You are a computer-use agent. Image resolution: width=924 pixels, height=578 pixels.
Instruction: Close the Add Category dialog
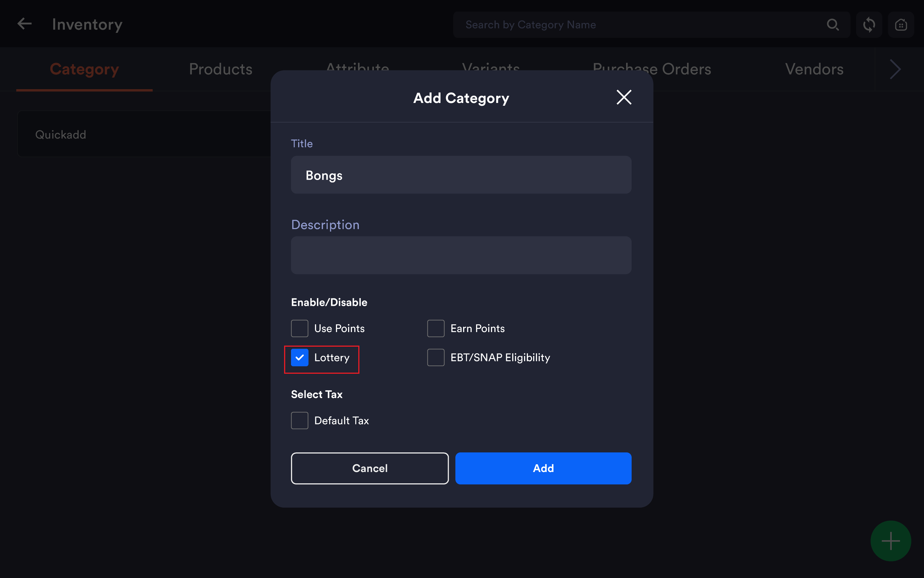[x=624, y=97]
